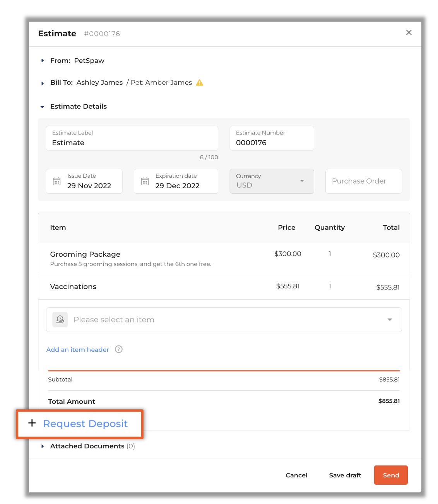Open the Issue Date calendar icon

point(56,181)
